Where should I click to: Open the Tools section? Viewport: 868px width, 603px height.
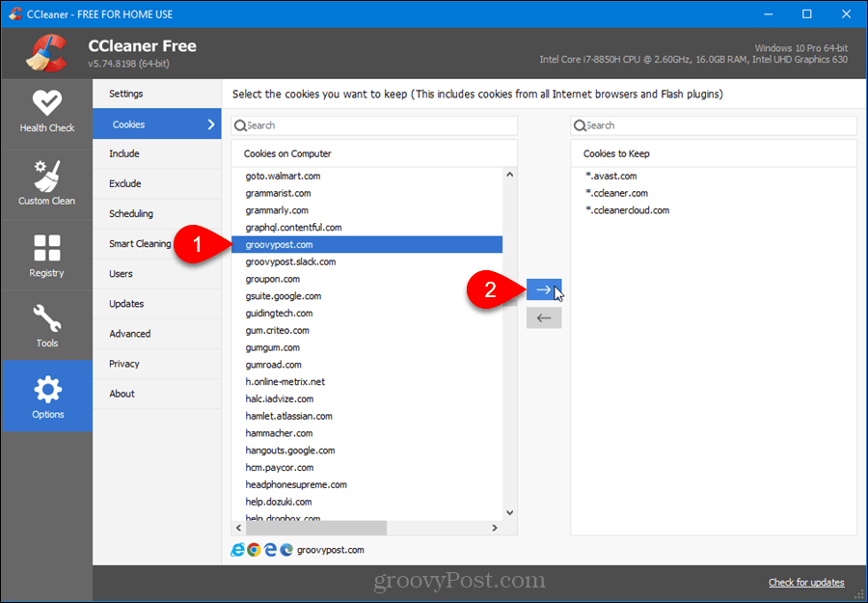pyautogui.click(x=47, y=325)
